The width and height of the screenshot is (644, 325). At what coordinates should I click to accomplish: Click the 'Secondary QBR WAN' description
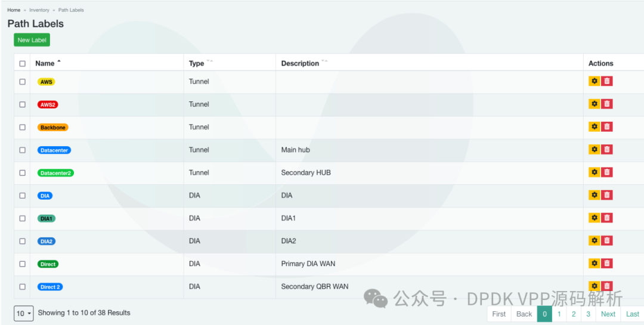pos(315,286)
